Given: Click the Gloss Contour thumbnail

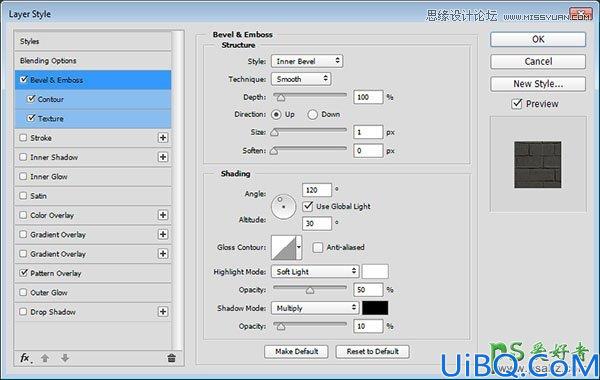Looking at the screenshot, I should click(284, 248).
